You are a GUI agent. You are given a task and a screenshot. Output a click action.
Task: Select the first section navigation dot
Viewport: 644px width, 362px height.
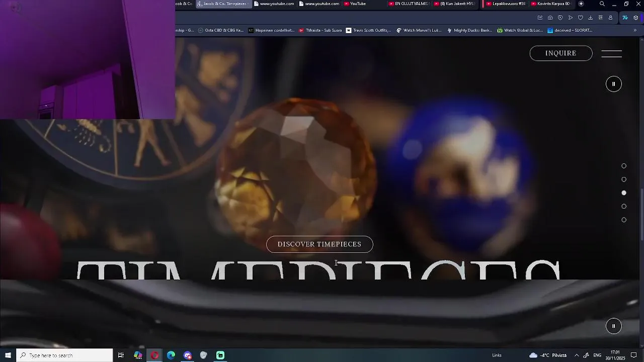coord(624,166)
